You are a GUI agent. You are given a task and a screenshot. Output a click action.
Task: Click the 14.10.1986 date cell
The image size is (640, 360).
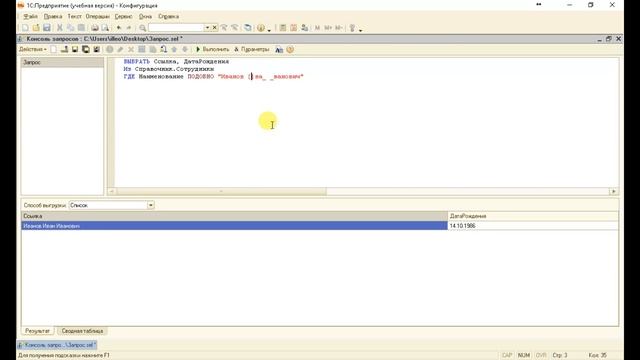click(533, 226)
